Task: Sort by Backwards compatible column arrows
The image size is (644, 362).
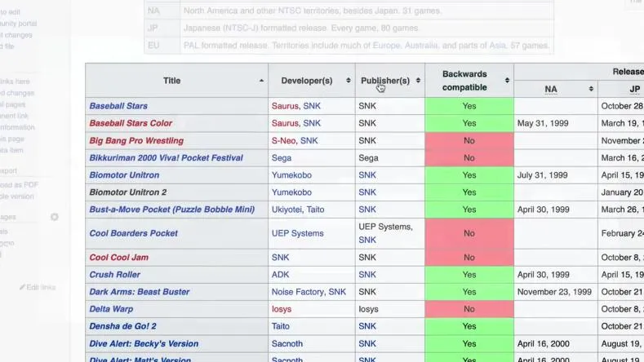Action: coord(507,81)
